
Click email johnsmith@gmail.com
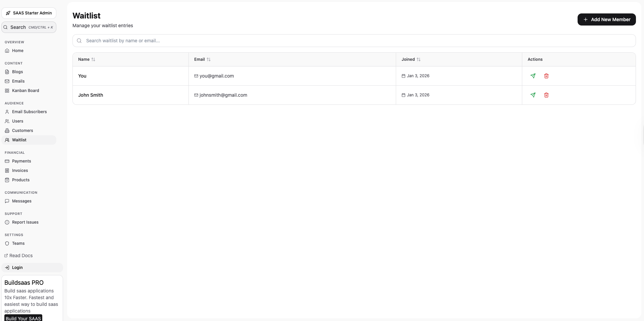click(x=223, y=95)
